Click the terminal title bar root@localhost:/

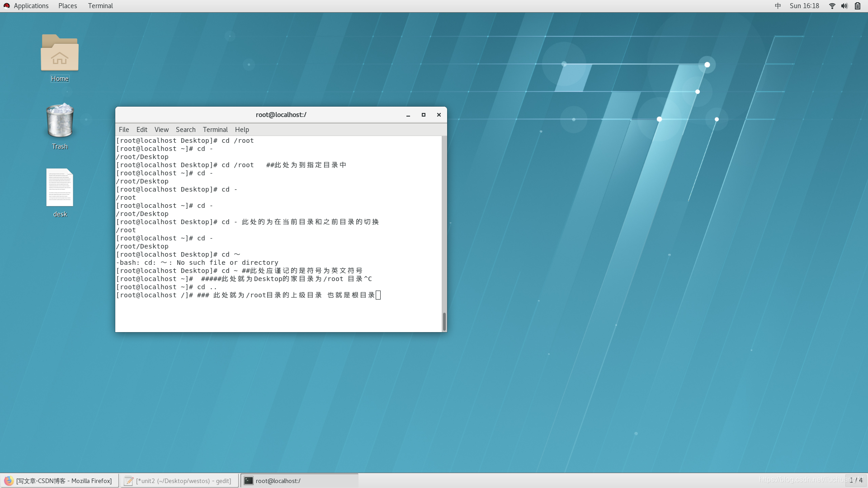[281, 115]
